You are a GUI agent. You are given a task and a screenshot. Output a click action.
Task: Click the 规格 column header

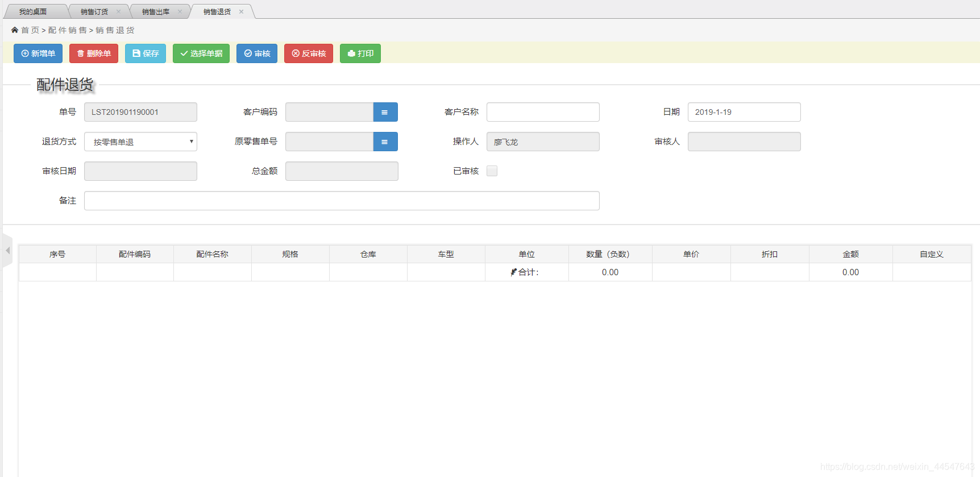290,254
